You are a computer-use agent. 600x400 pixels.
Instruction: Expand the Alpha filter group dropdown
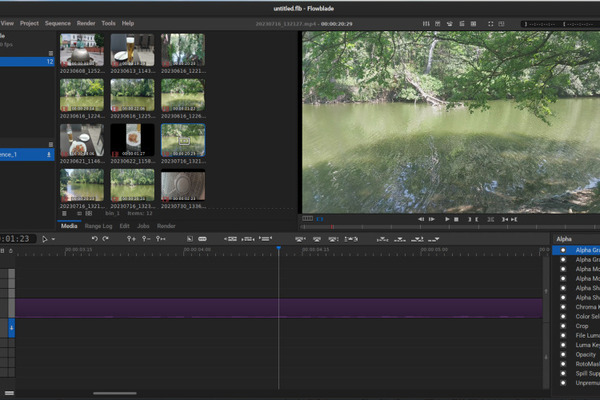coord(575,239)
